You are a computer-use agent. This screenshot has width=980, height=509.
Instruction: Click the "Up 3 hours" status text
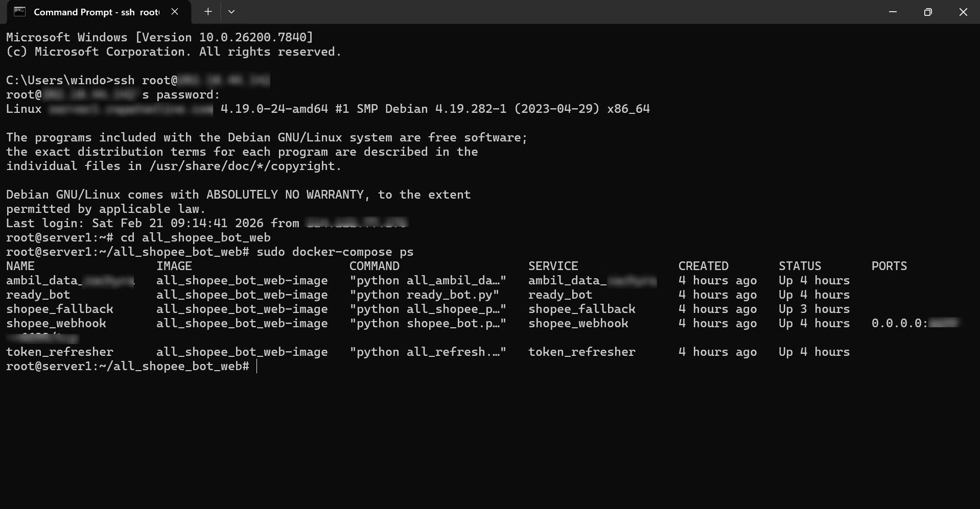coord(814,309)
